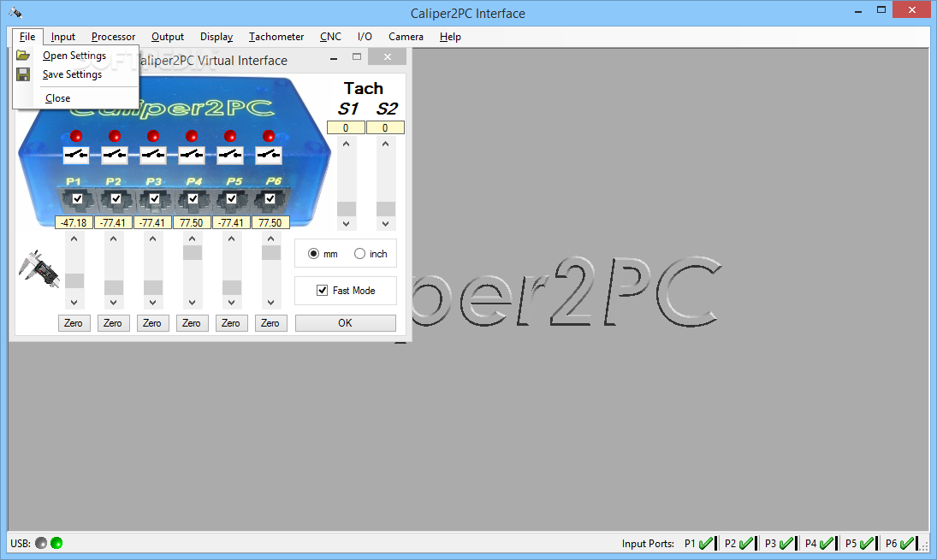Image resolution: width=937 pixels, height=560 pixels.
Task: Click the Tach S2 value field
Action: pos(385,127)
